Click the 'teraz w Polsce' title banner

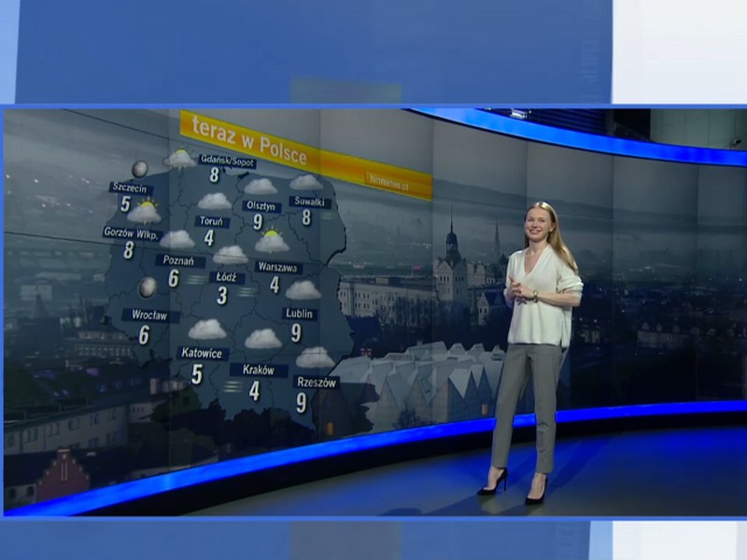pyautogui.click(x=306, y=155)
